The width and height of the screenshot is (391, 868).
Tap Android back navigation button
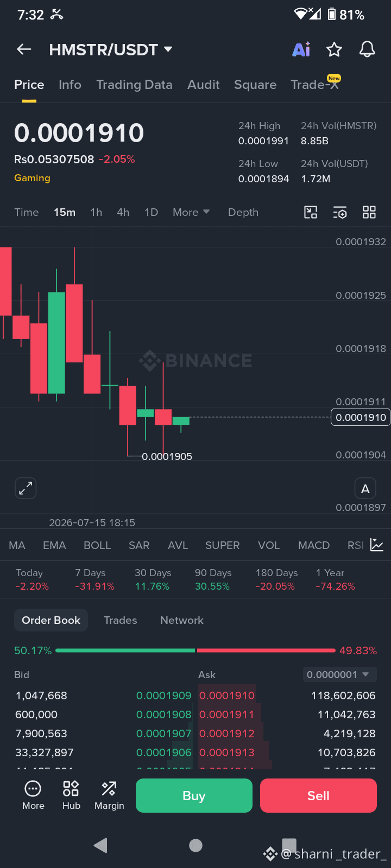100,845
